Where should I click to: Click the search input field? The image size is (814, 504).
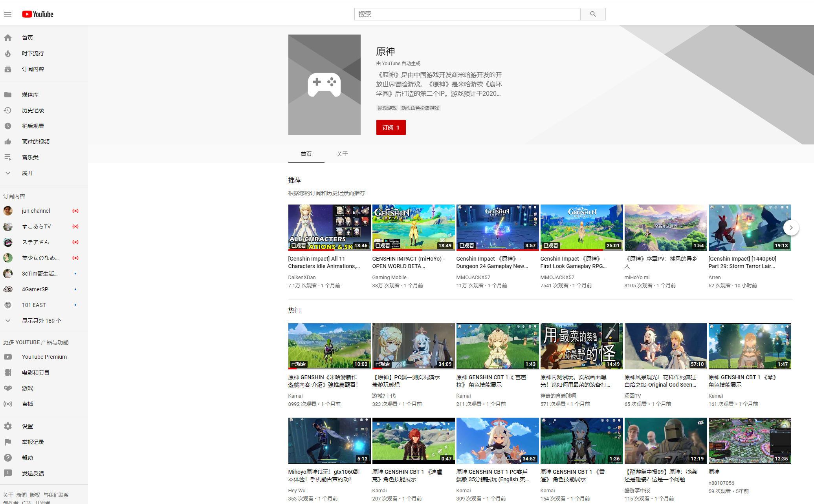point(467,14)
